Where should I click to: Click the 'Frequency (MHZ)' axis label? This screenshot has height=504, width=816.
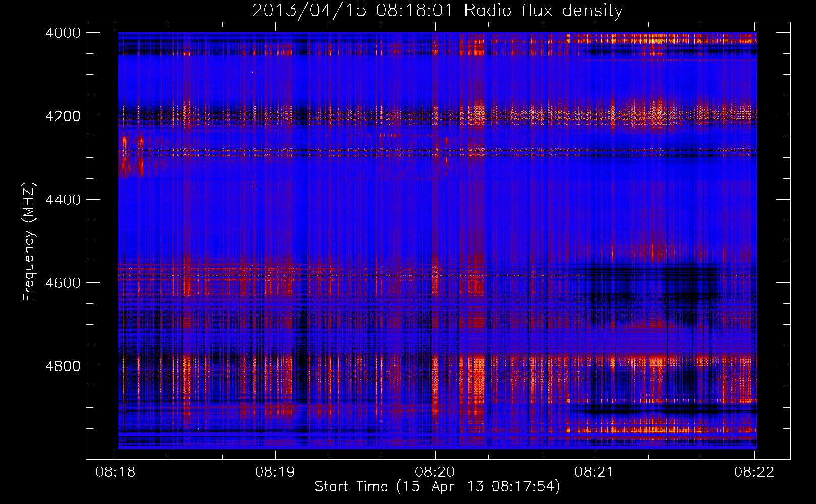(x=29, y=242)
